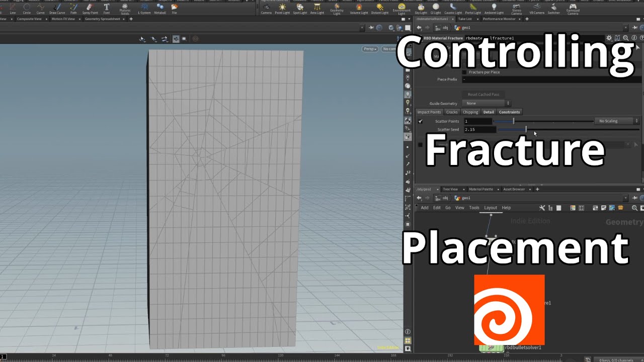Add a Point Light from the shelf
644x362 pixels.
pos(282,9)
